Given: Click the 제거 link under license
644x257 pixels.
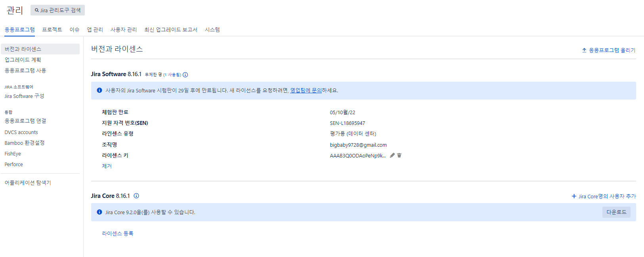Looking at the screenshot, I should click(x=107, y=166).
